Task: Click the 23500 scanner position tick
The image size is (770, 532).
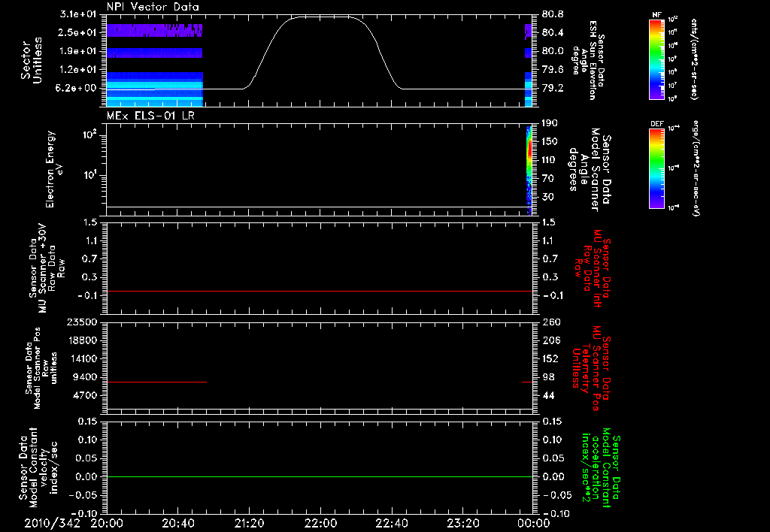Action: (x=81, y=322)
